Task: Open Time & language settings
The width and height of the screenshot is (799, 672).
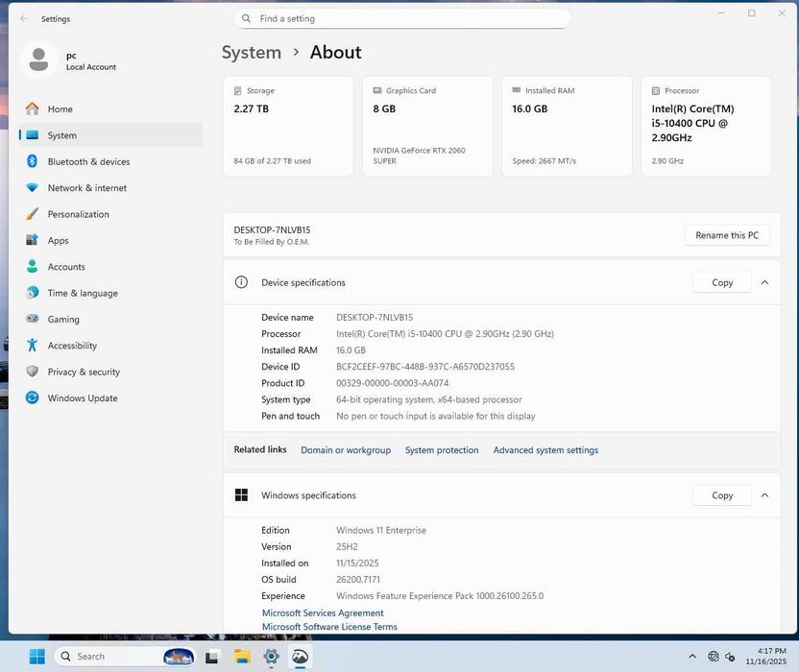Action: pyautogui.click(x=110, y=293)
